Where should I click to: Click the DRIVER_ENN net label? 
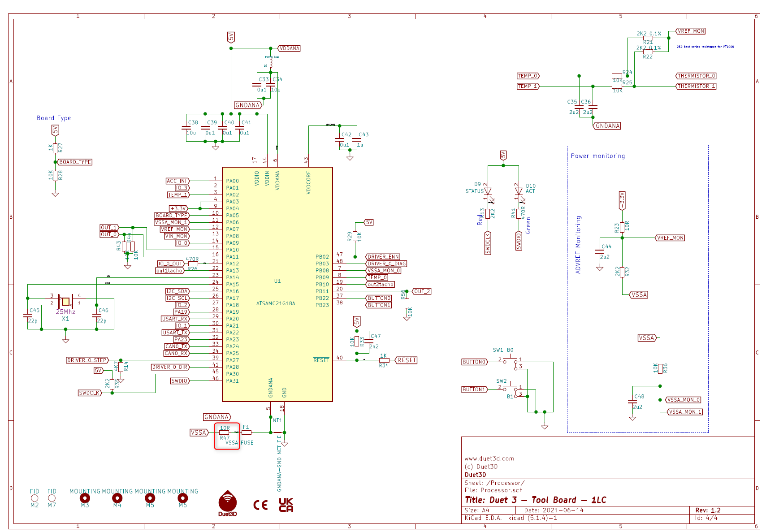383,257
